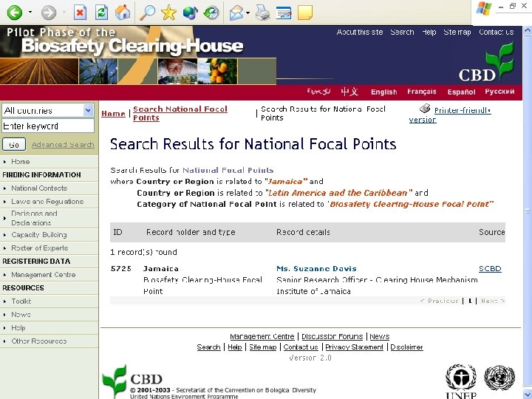
Task: Open the Back history dropdown arrow
Action: (30, 13)
